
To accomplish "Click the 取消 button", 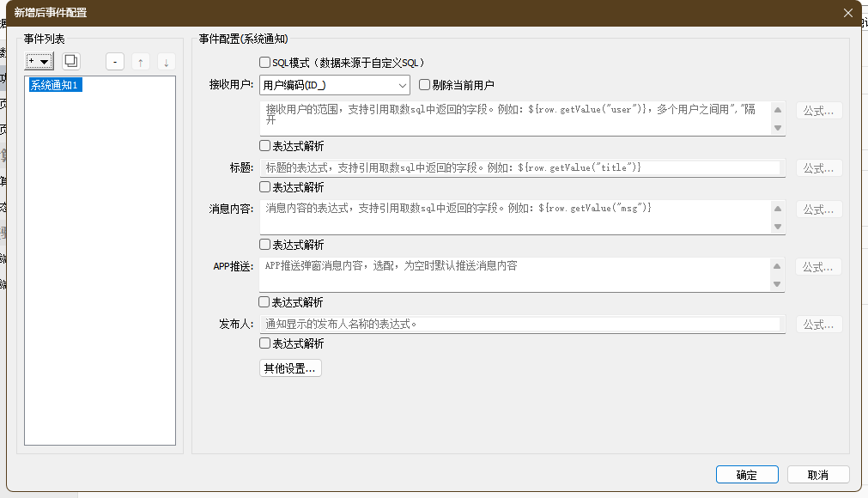I will coord(818,475).
